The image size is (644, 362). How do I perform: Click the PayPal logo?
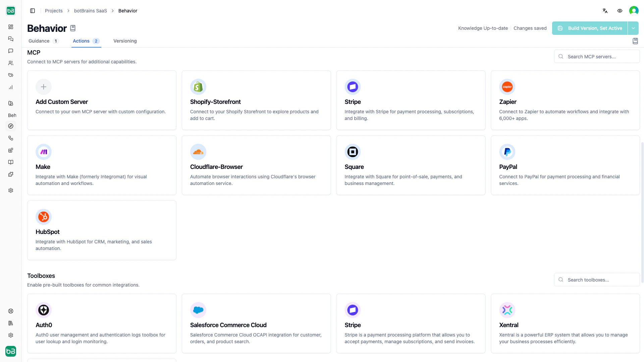coord(507,152)
